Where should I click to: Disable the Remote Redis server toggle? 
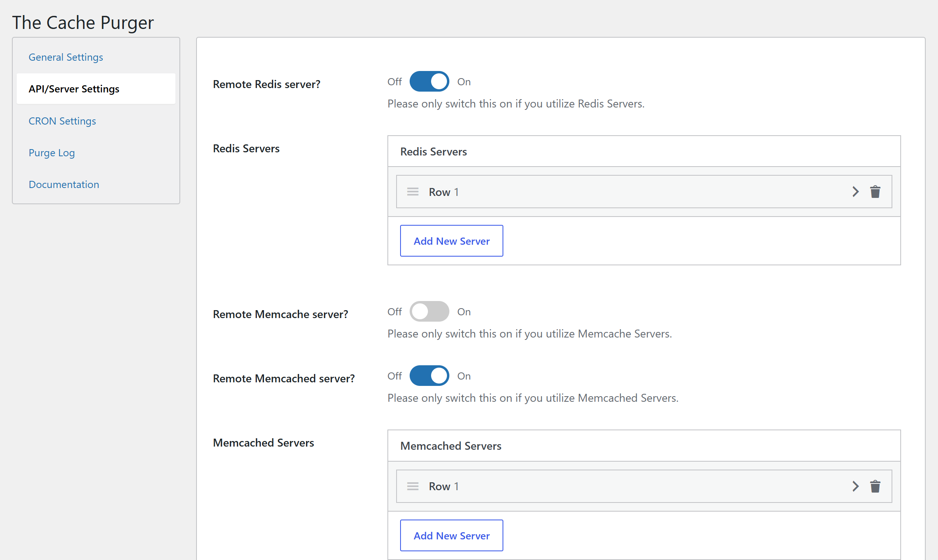pos(429,82)
